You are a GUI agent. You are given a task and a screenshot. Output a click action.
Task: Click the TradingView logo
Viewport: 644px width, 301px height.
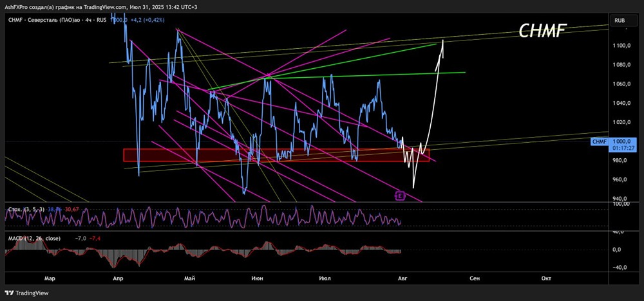click(26, 293)
